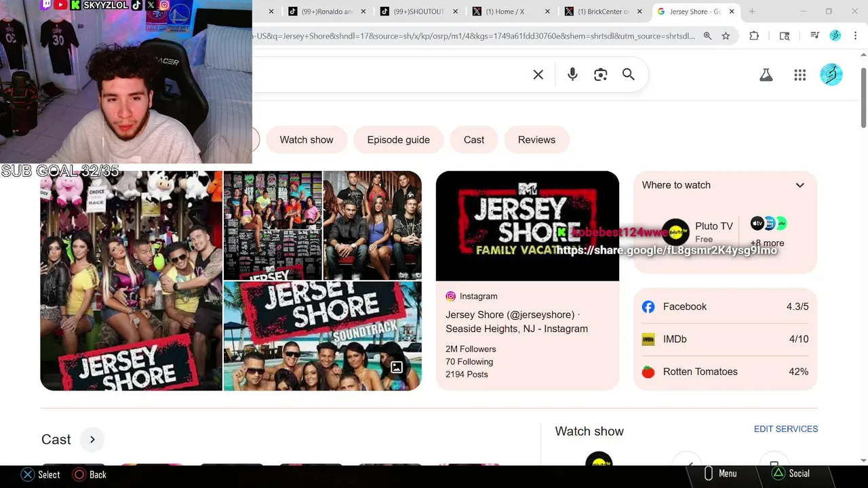868x488 pixels.
Task: Open Google Lens image search
Action: [601, 75]
